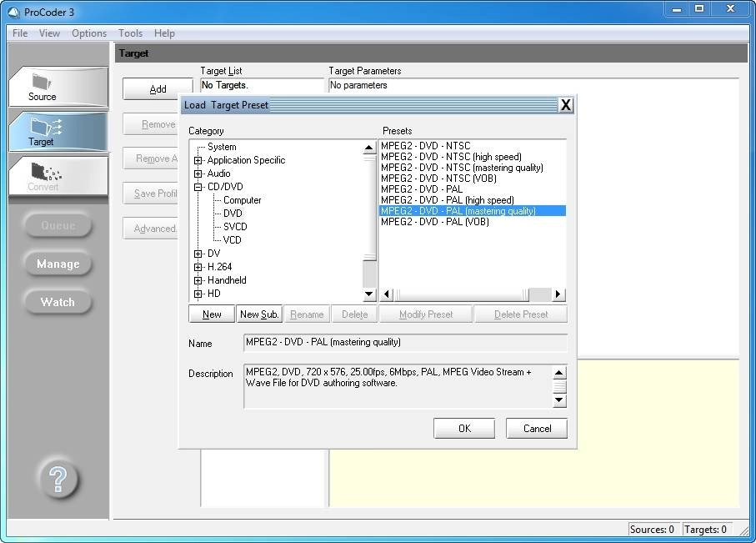Click the No Targets. list entry
The height and width of the screenshot is (543, 756).
pos(225,85)
